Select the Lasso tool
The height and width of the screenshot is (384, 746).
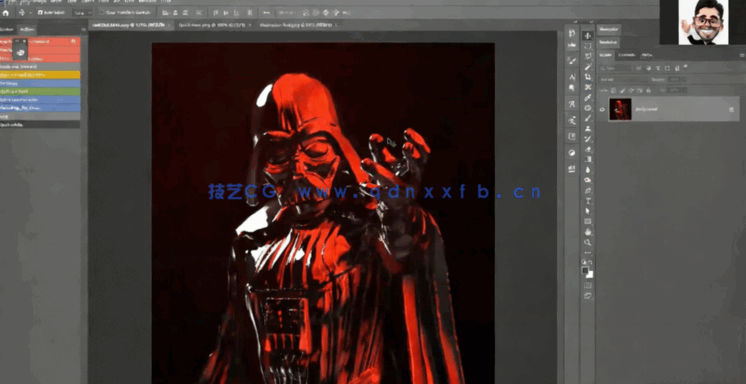588,56
